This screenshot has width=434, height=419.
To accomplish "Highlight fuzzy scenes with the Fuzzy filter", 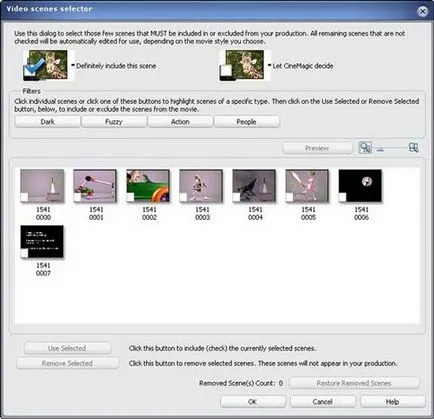I will tap(114, 122).
